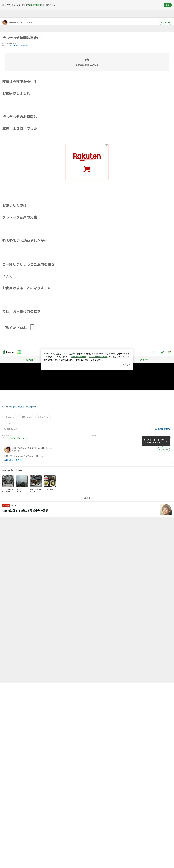Open the ニューヨーク theme link
Screen dimensions: 174x868
click(24, 45)
